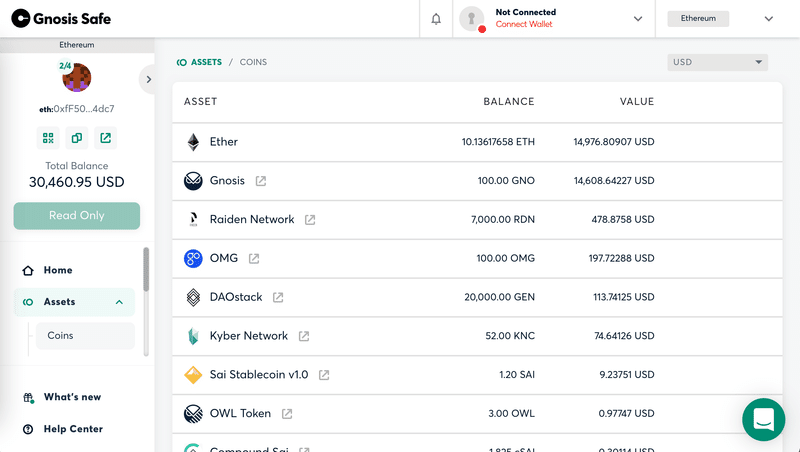Sort by the ASSET column header

tap(201, 102)
